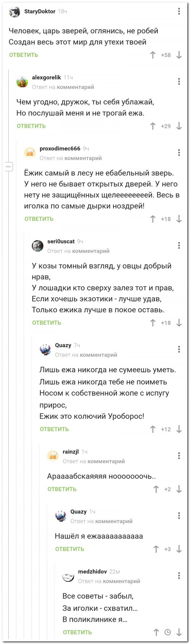The image size is (190, 644).
Task: Open medzhidov's profile via username
Action: click(92, 571)
